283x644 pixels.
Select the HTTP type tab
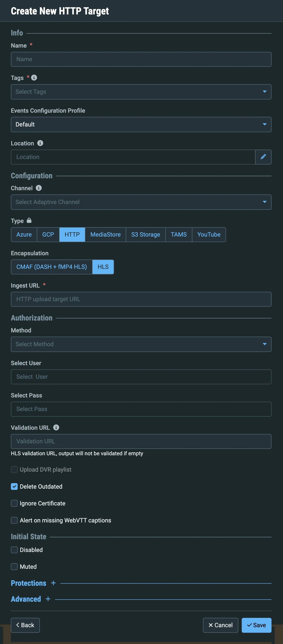tap(72, 234)
